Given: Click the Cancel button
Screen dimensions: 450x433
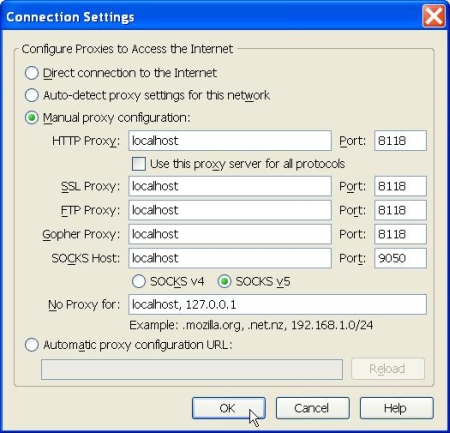Looking at the screenshot, I should click(313, 408).
